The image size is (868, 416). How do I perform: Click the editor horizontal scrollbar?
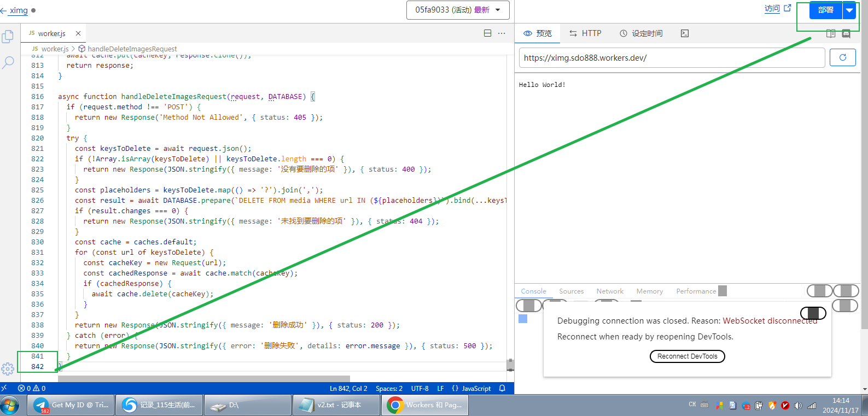coord(203,378)
